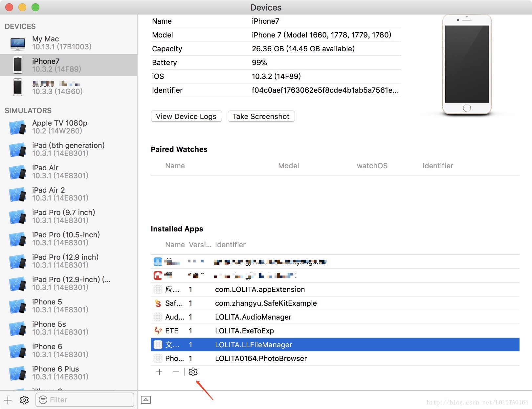532x409 pixels.
Task: Select iPhone 5 simulator
Action: point(69,306)
